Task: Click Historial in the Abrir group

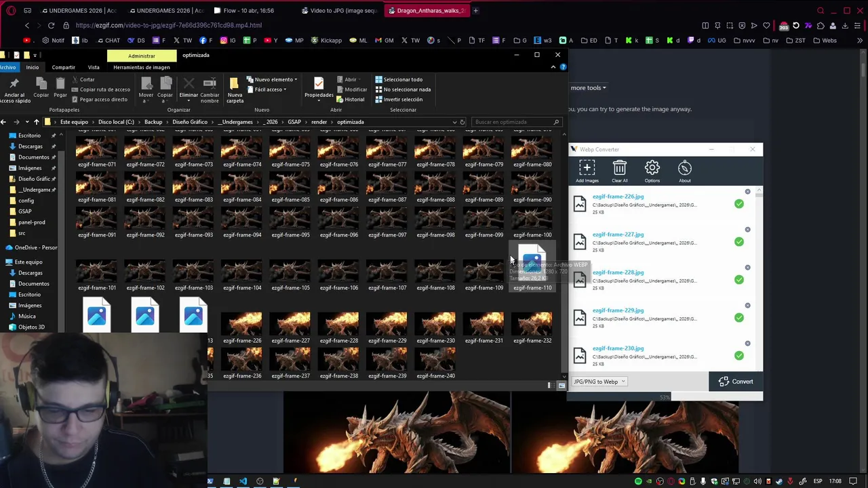Action: pyautogui.click(x=350, y=100)
